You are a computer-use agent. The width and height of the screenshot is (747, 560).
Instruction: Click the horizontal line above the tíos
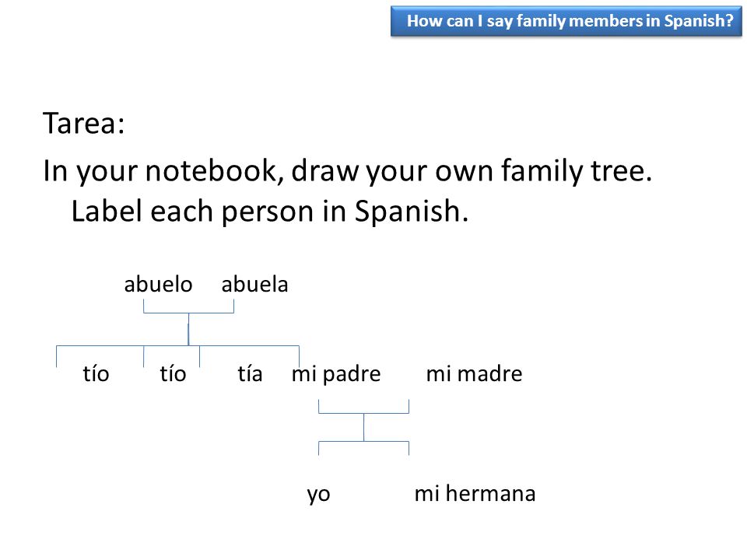point(177,345)
